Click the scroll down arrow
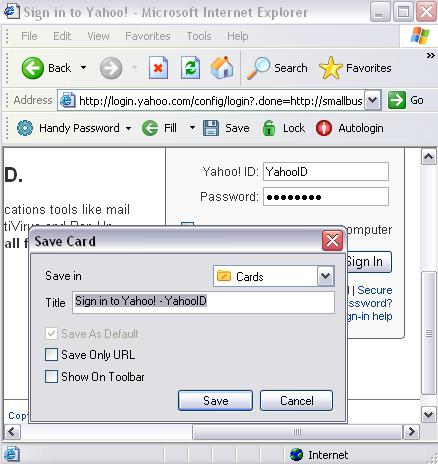The height and width of the screenshot is (464, 438). 429,414
